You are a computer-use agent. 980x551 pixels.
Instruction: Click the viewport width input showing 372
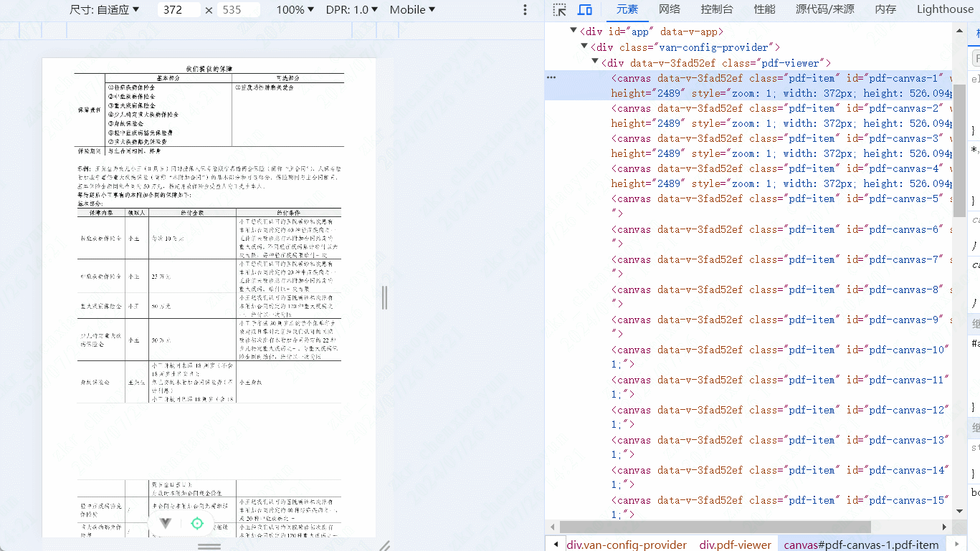pyautogui.click(x=178, y=9)
